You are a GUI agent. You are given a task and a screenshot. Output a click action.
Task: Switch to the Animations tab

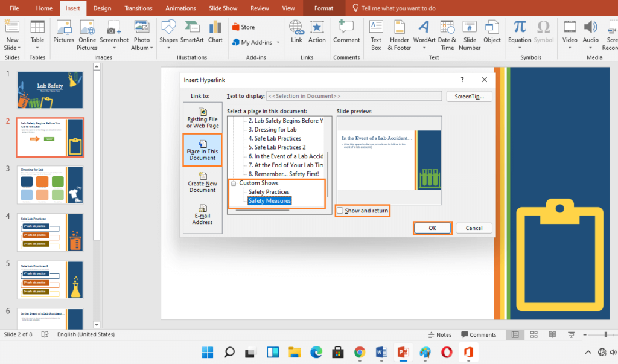[180, 8]
